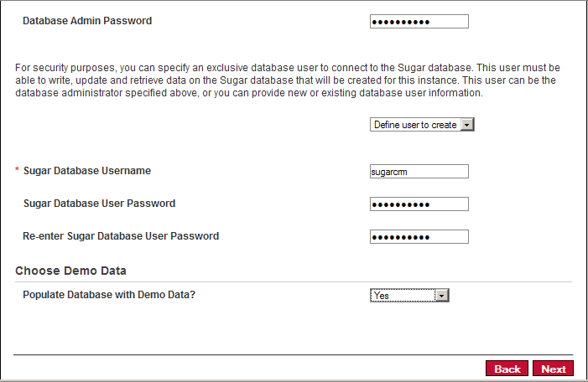Proceed with the Next button
The width and height of the screenshot is (588, 382).
553,369
